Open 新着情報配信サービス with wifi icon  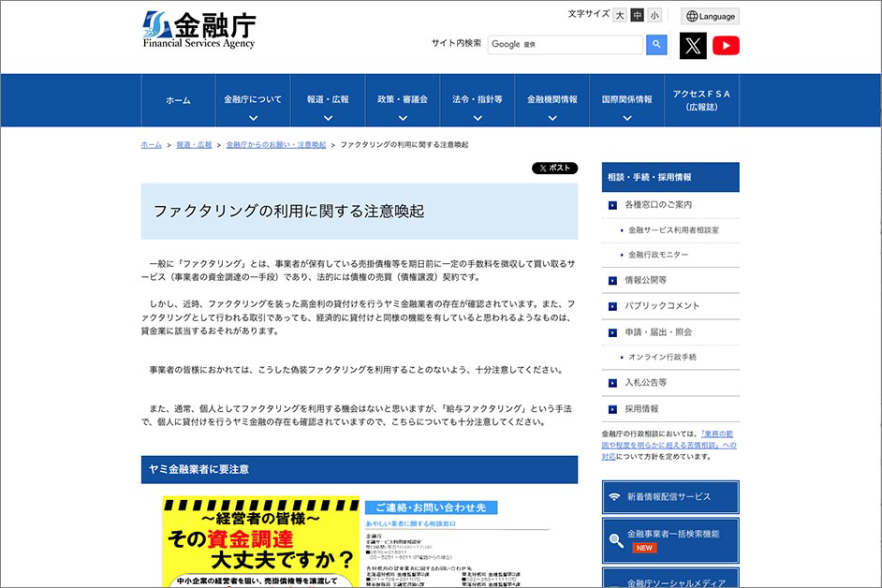pyautogui.click(x=669, y=496)
